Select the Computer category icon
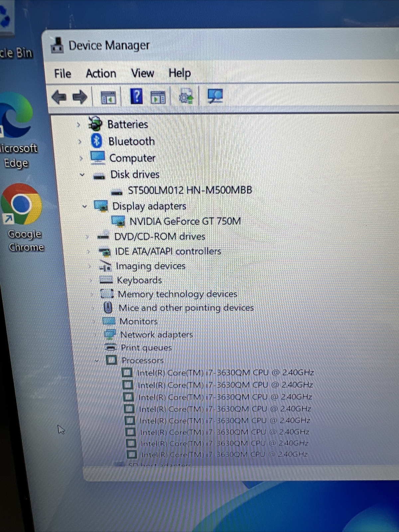Screen dimensions: 399x532 (x=98, y=158)
